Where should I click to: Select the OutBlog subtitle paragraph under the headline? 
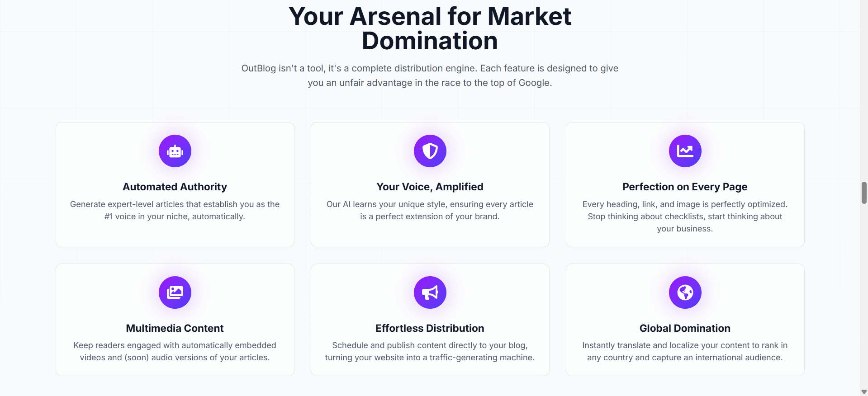click(x=429, y=75)
